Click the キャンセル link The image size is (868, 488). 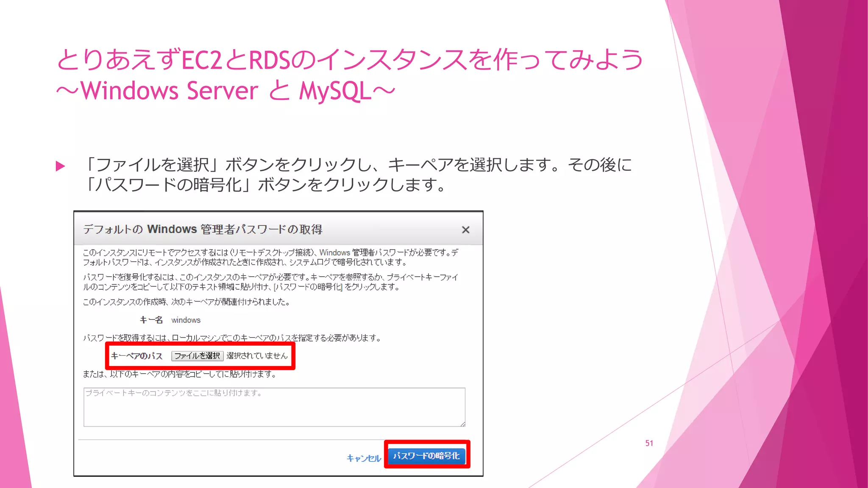click(x=364, y=458)
